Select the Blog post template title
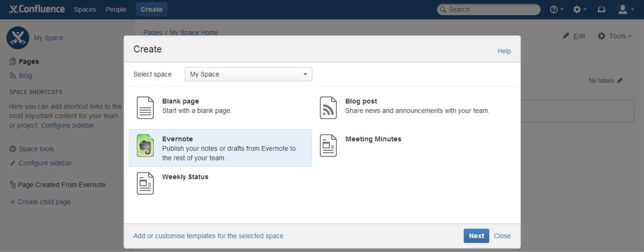The image size is (644, 252). tap(361, 101)
